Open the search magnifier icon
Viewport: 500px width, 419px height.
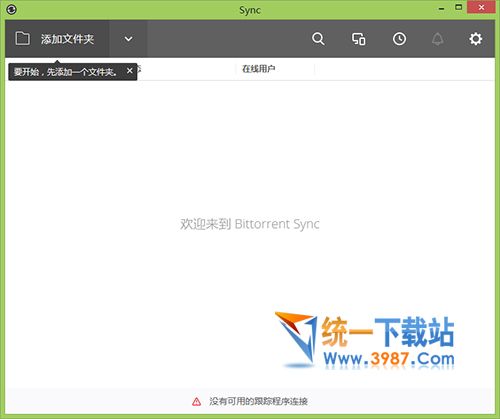coord(318,39)
